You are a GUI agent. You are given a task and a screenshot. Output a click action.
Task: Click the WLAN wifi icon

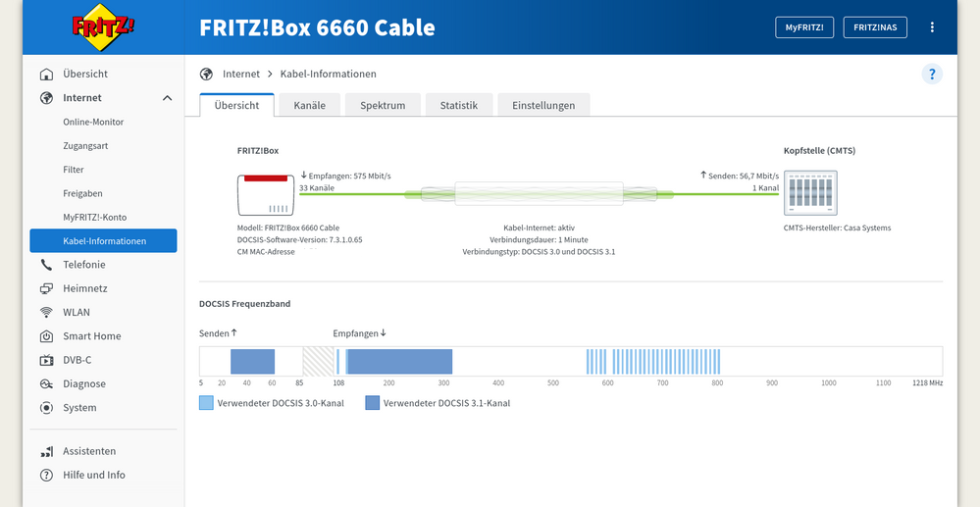coord(46,313)
